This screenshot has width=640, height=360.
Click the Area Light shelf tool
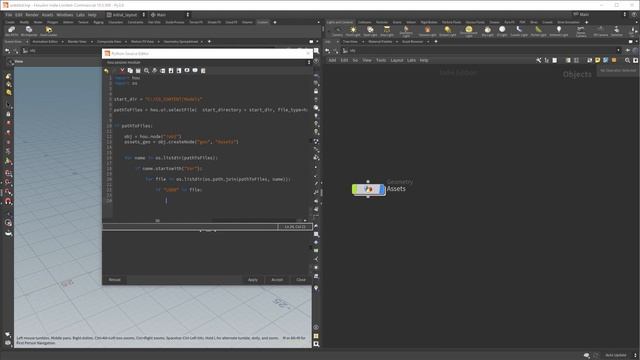point(387,31)
